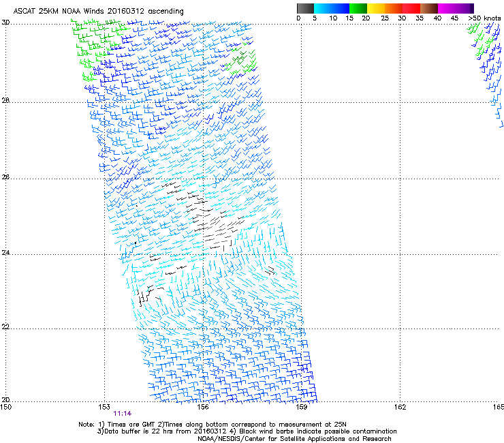Click the legend label '45' under color bar
Screen dimensions: 504x443
point(454,18)
